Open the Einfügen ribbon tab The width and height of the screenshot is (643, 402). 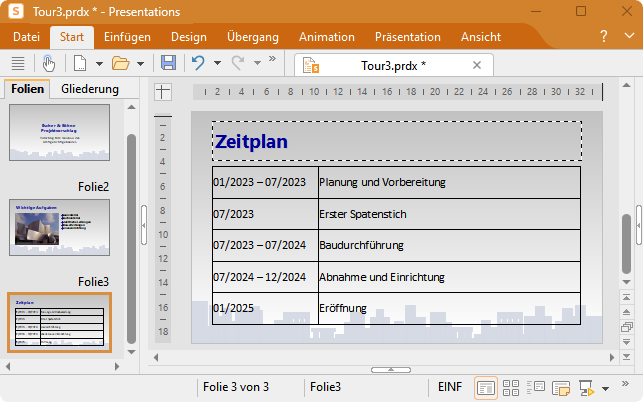[127, 37]
